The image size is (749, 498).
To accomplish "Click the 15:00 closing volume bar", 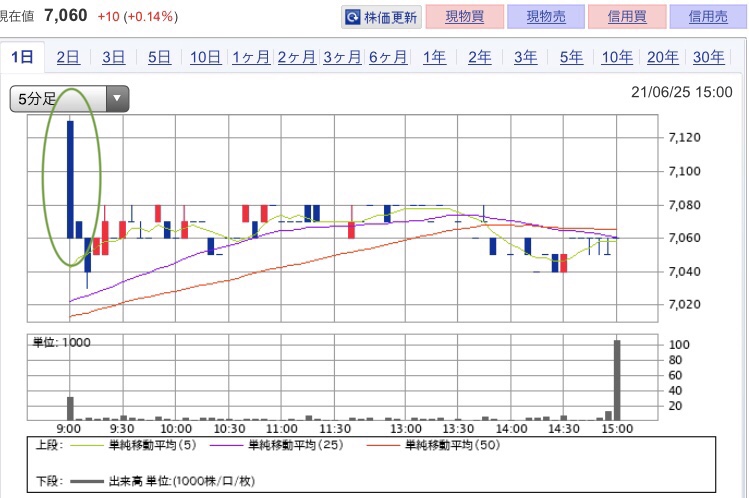I will (617, 380).
